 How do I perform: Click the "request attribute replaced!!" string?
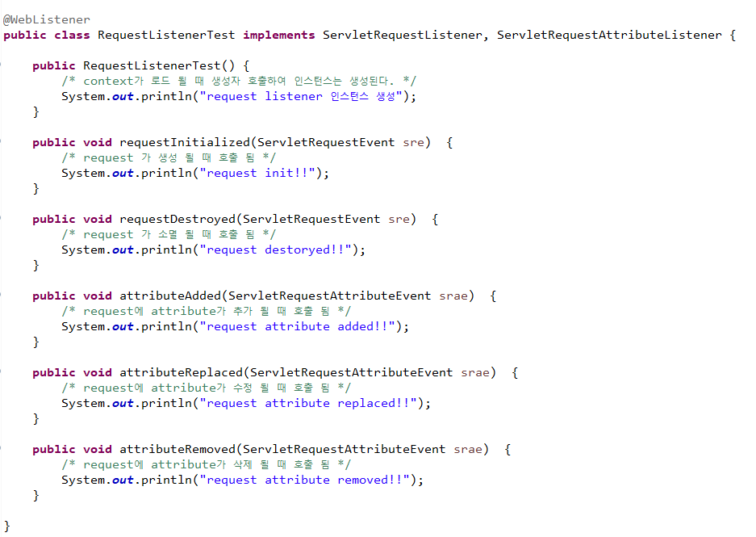coord(308,403)
